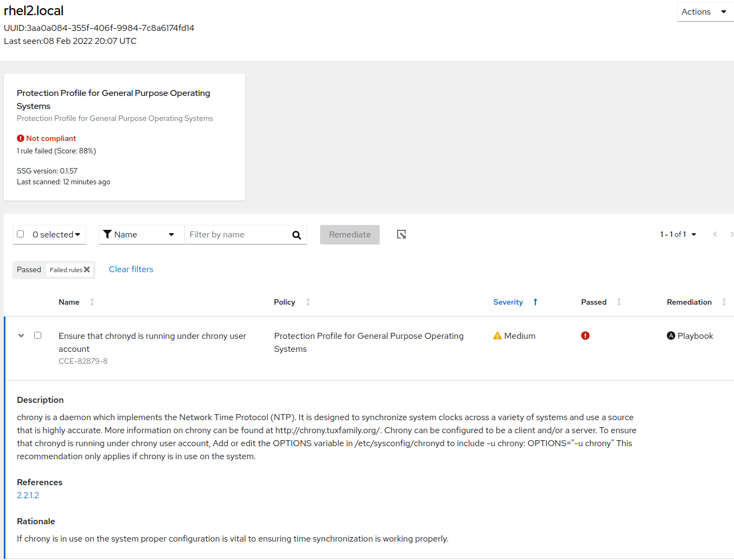Collapse the chronyd rule details row
The height and width of the screenshot is (560, 734).
(x=21, y=336)
